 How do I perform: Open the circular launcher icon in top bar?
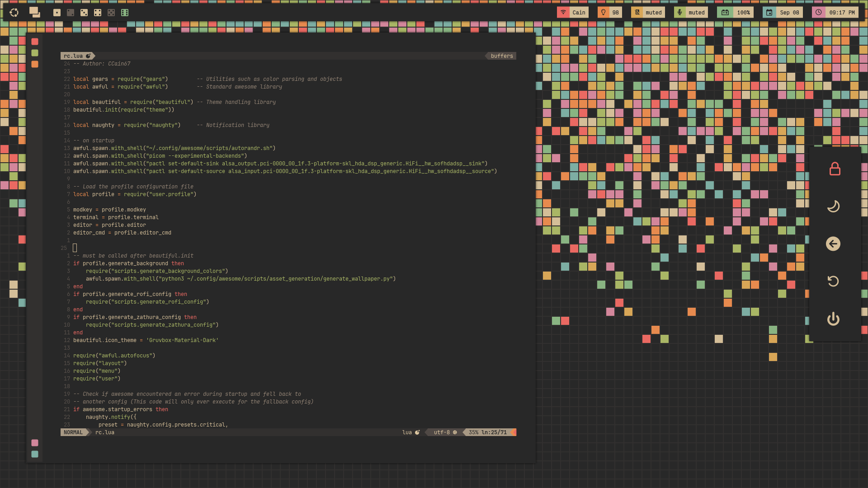tap(14, 13)
